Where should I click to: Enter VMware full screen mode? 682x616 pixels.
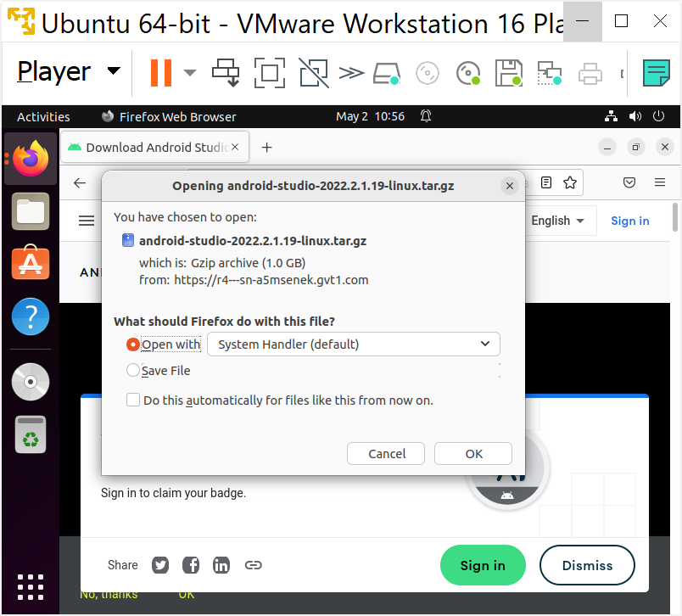pyautogui.click(x=269, y=73)
